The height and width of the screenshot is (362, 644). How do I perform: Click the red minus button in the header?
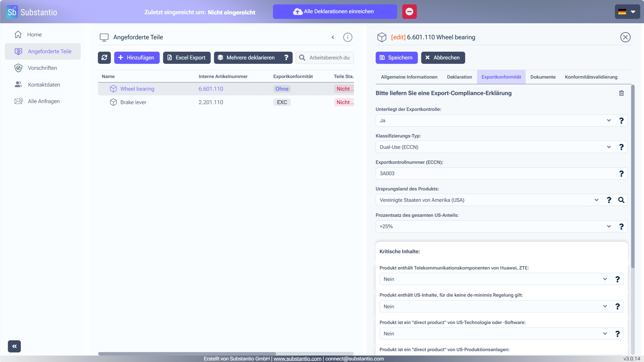409,12
